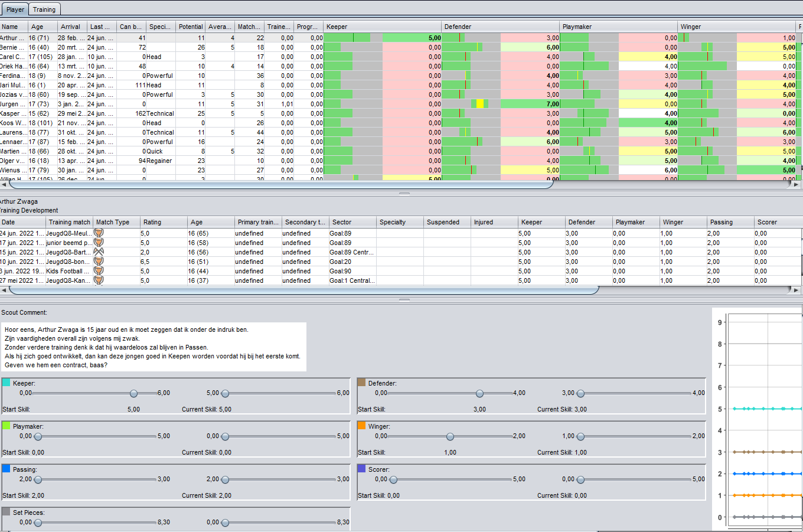Screen dimensions: 803x532
Task: Click trophy icon for 10 jun. 2022 match
Action: tap(99, 262)
